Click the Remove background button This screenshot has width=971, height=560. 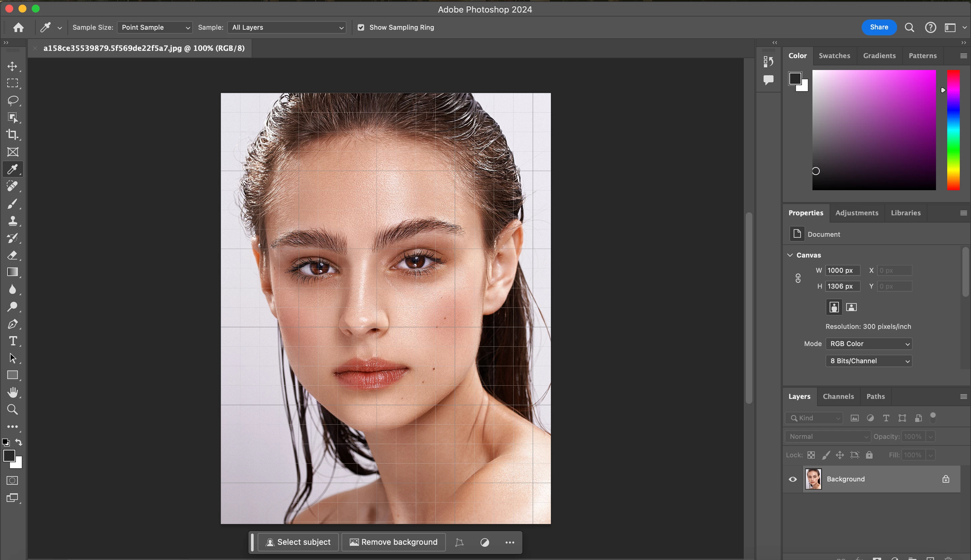(x=394, y=542)
